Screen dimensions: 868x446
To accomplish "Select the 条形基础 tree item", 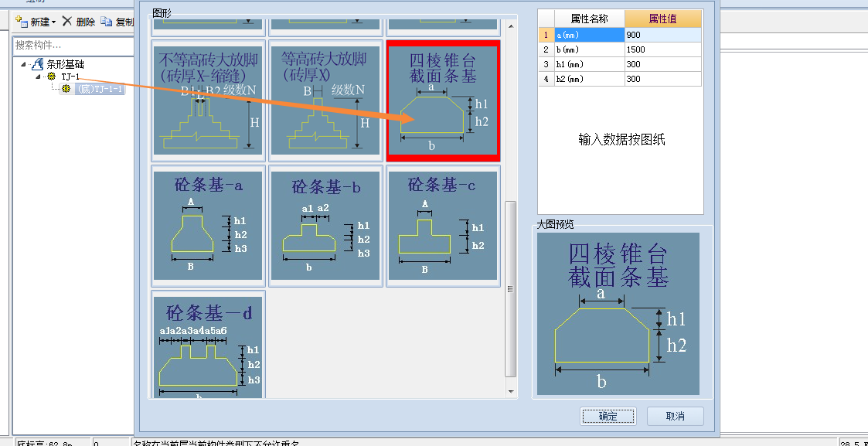I will click(66, 64).
